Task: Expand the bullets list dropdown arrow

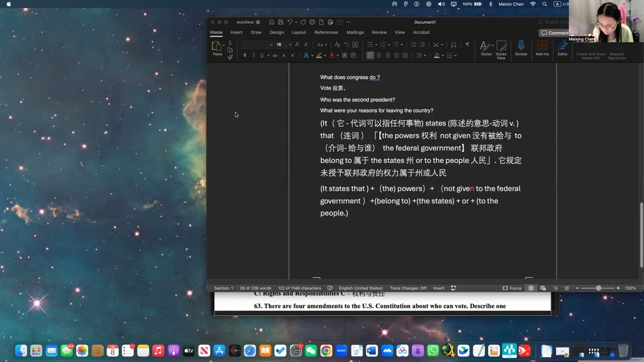Action: point(376,45)
